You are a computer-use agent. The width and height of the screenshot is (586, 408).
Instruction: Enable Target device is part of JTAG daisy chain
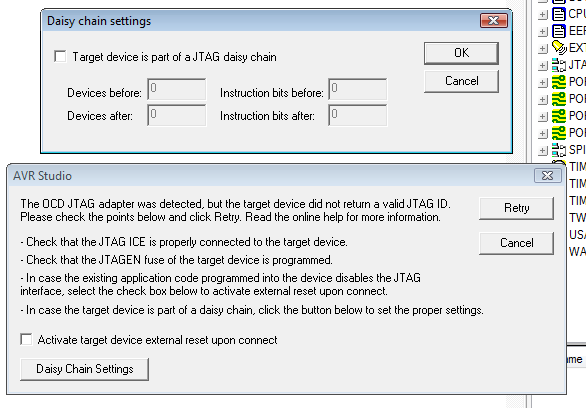coord(60,56)
